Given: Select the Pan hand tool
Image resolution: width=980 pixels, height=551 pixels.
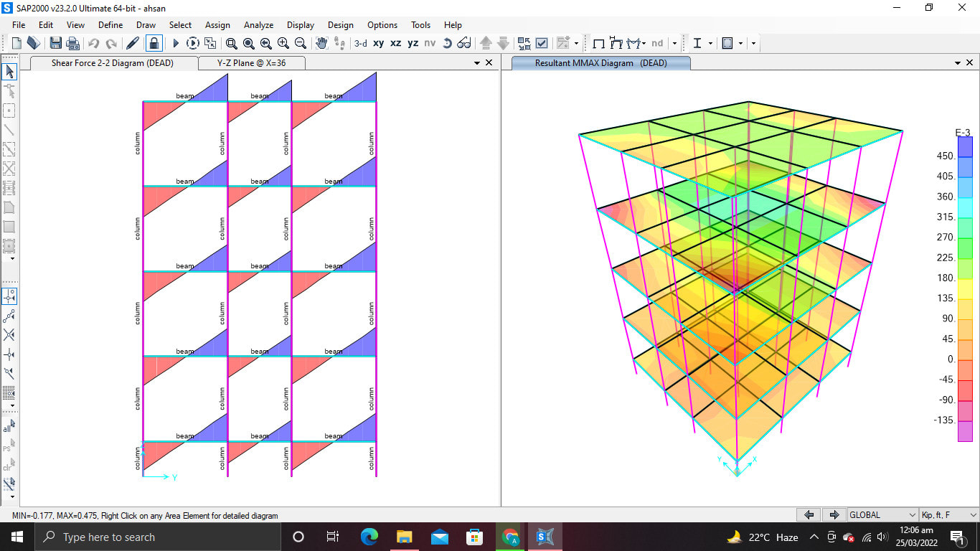Looking at the screenshot, I should click(322, 43).
